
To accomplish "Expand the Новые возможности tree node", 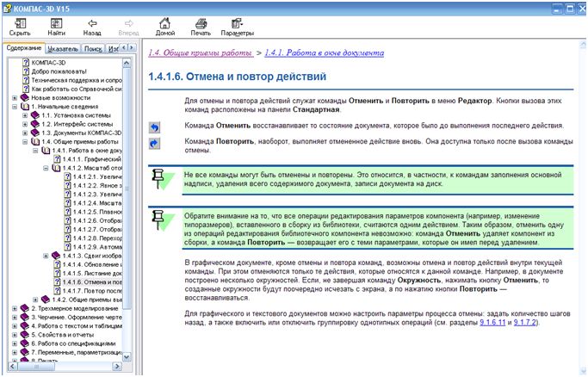I will pos(15,98).
